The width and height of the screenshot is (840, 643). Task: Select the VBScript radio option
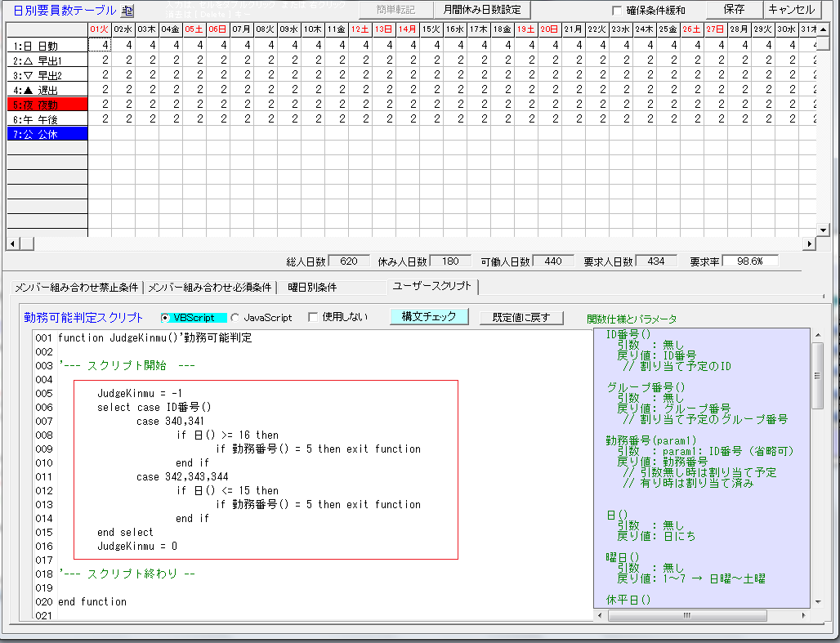pyautogui.click(x=166, y=318)
